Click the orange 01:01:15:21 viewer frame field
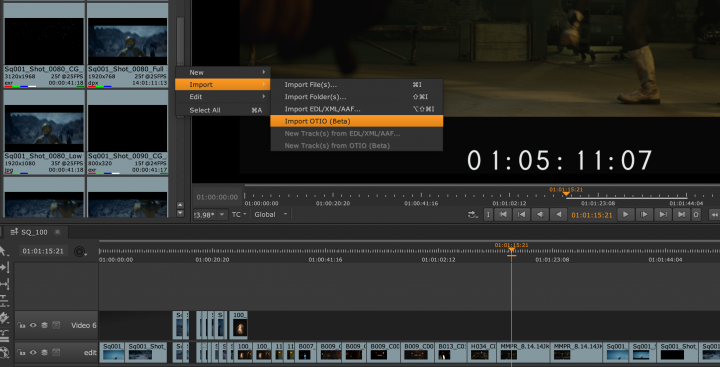Viewport: 720px width, 367px height. click(x=591, y=215)
